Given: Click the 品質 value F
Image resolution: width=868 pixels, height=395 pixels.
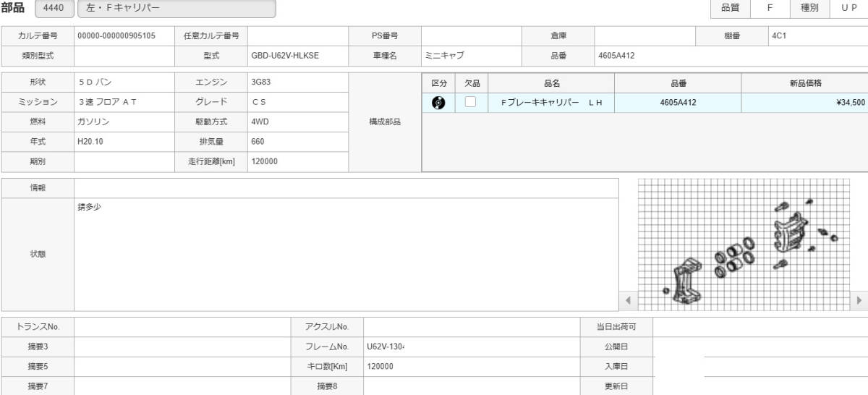Looking at the screenshot, I should pos(770,8).
